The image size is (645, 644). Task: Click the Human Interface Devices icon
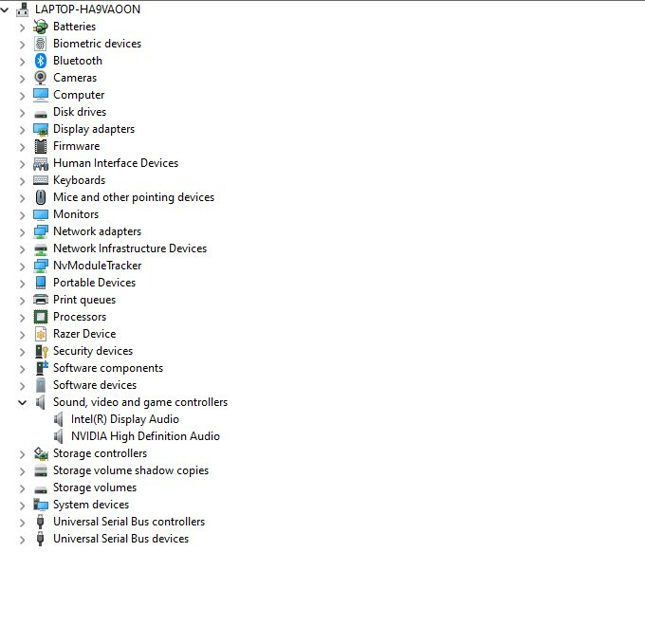point(40,164)
